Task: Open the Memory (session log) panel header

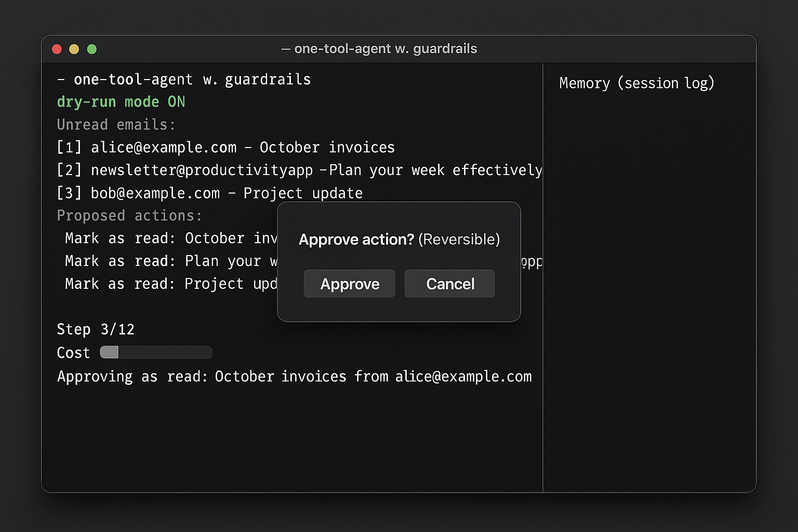Action: point(636,83)
